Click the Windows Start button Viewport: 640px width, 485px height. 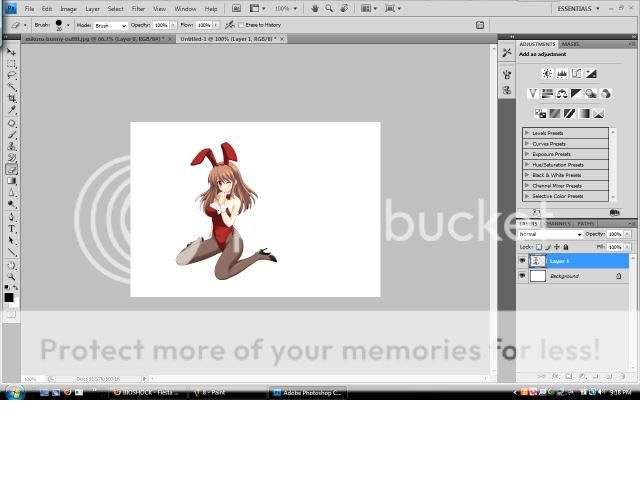click(14, 393)
